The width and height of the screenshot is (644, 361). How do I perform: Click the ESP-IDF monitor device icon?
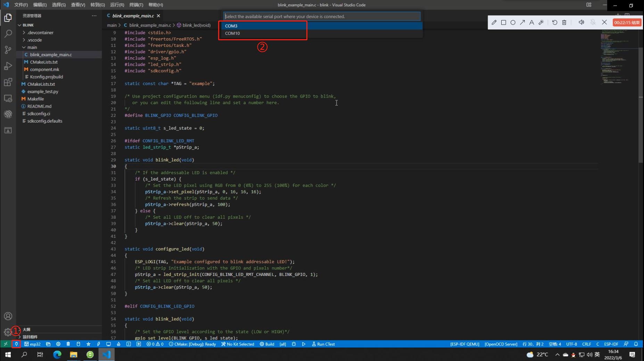point(108,344)
